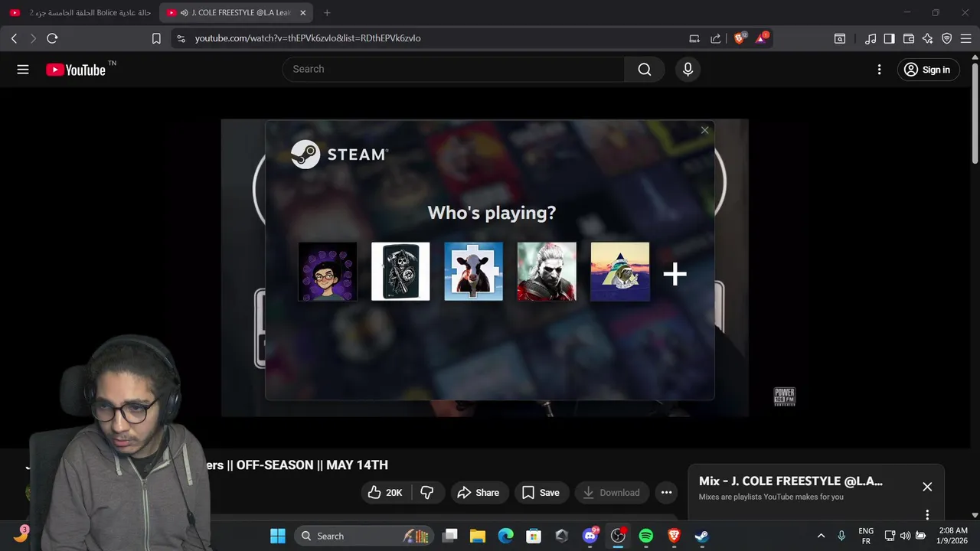The image size is (980, 551).
Task: Submit search with the magnifier button
Action: point(645,69)
